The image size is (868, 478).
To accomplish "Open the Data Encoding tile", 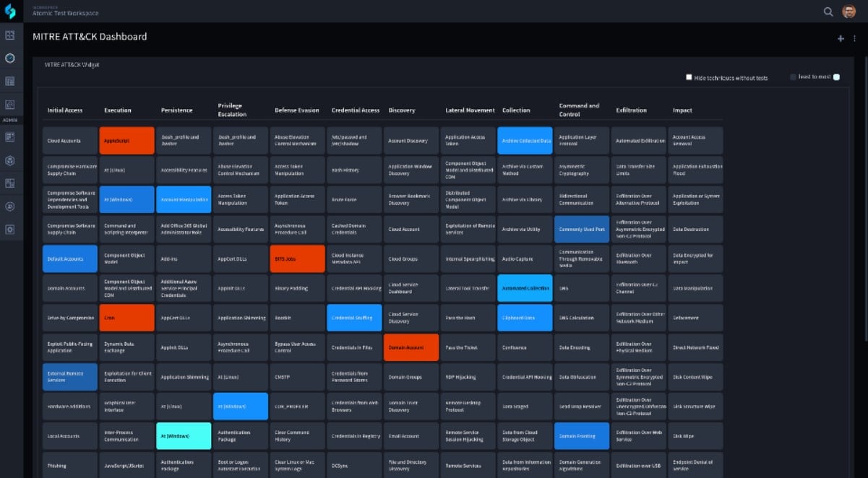I will (582, 347).
